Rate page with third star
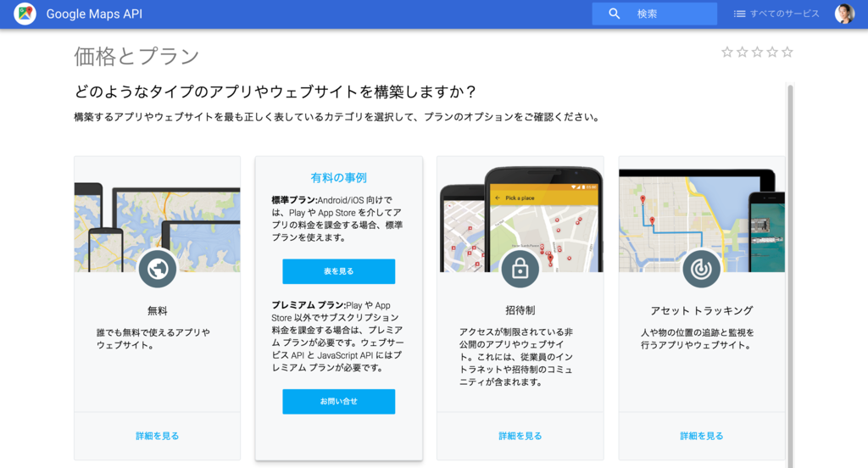Viewport: 868px width, 468px height. 757,52
